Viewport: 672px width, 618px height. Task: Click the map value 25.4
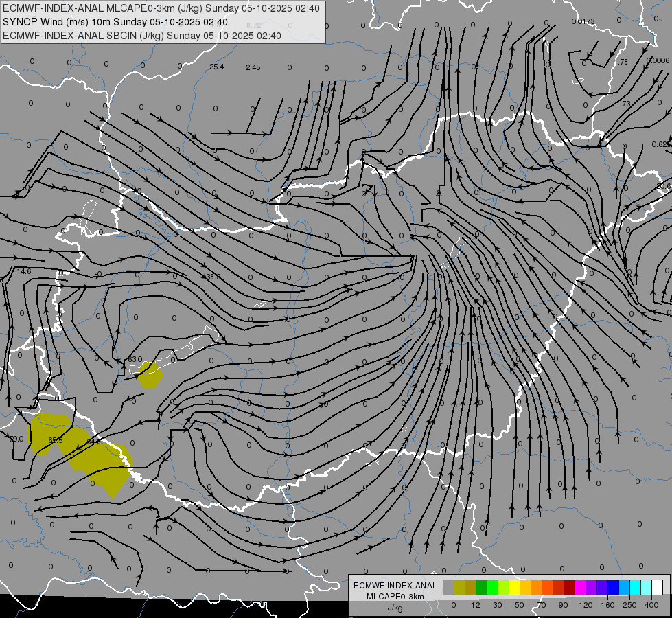(x=216, y=67)
